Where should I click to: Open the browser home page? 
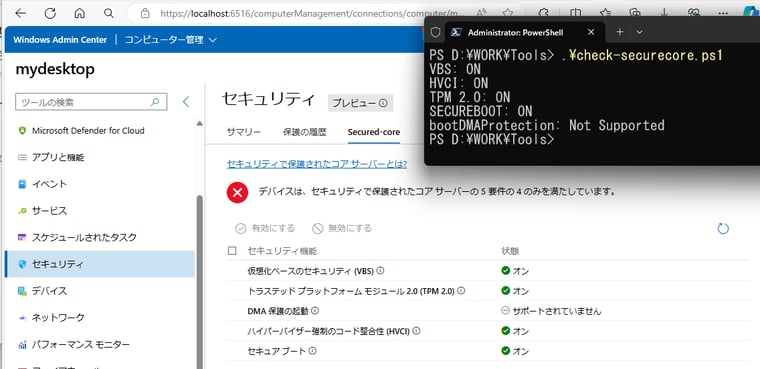(x=79, y=13)
